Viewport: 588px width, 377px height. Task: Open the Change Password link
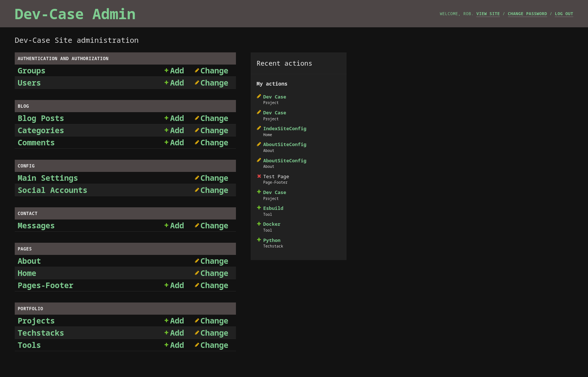(x=527, y=14)
